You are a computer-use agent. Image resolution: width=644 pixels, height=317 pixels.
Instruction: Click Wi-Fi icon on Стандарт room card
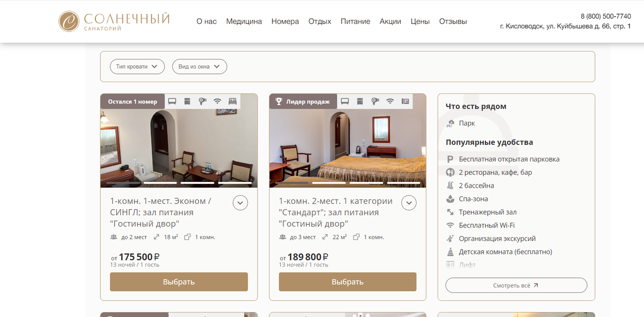coord(390,101)
